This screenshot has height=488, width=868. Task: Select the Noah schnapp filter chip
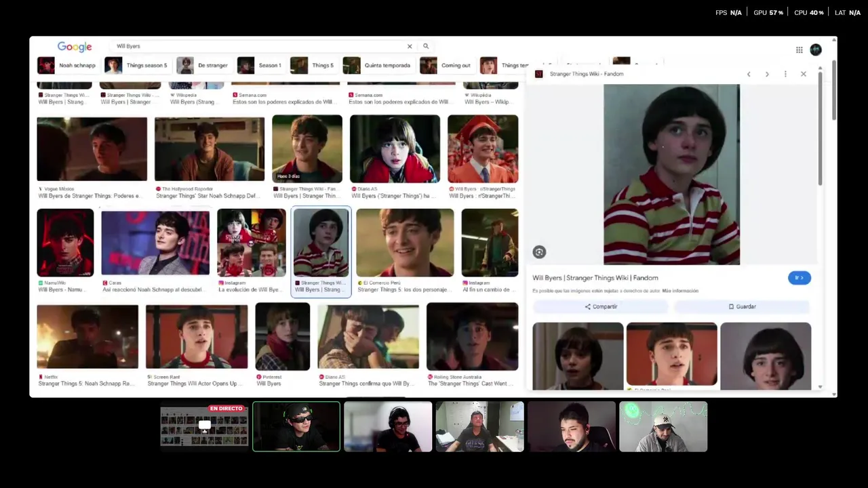67,65
